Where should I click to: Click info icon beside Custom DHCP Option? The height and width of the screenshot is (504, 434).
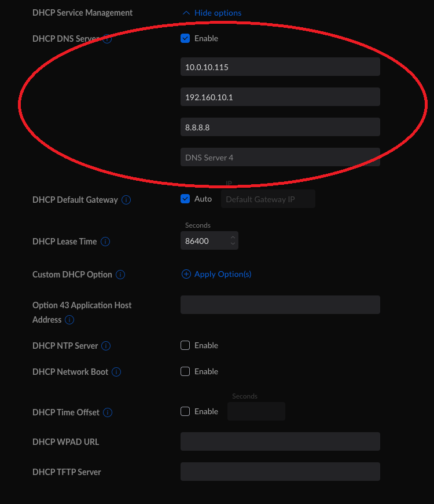pos(120,275)
